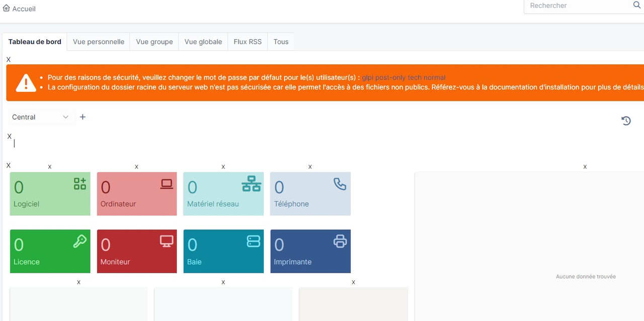This screenshot has width=644, height=321.
Task: Open the Tableau de bord tab
Action: click(x=35, y=42)
